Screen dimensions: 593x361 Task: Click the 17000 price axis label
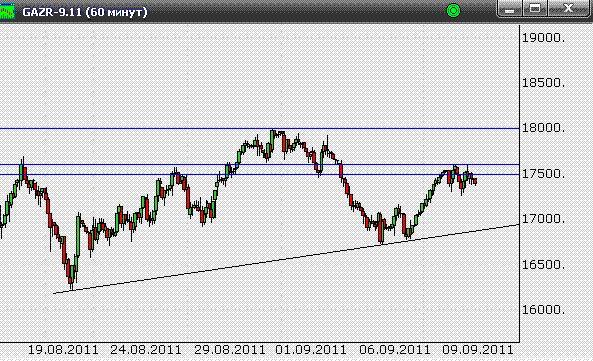pos(543,219)
